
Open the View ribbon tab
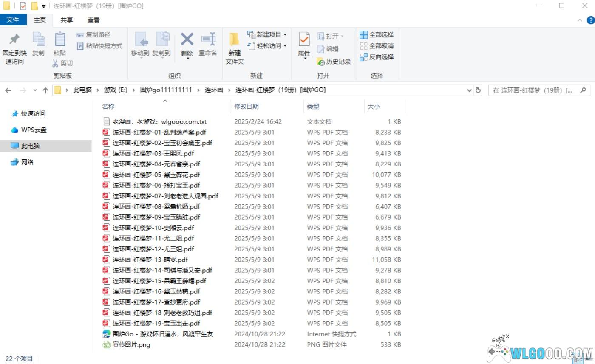point(93,20)
